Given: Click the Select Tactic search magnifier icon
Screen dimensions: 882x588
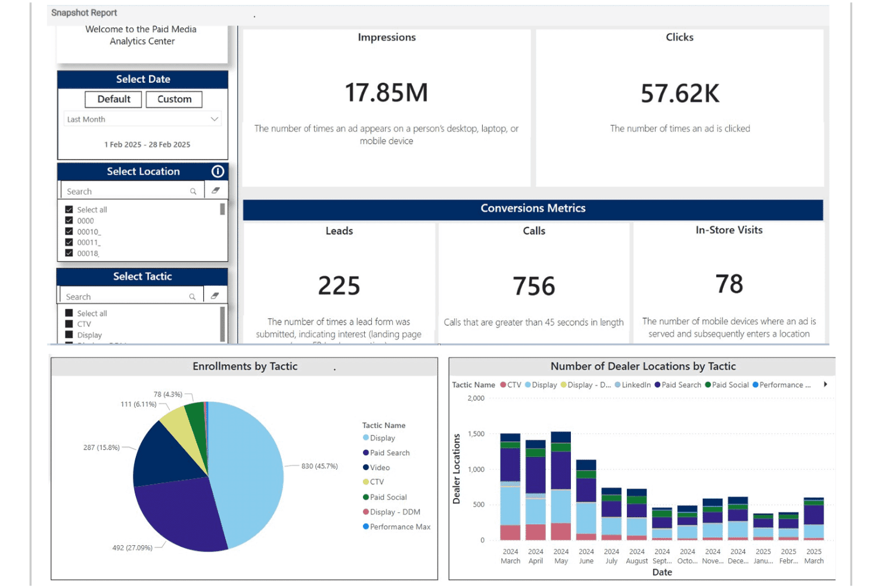Looking at the screenshot, I should click(192, 297).
